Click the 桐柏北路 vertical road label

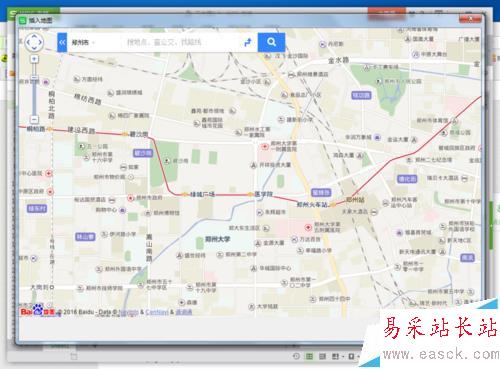point(51,104)
